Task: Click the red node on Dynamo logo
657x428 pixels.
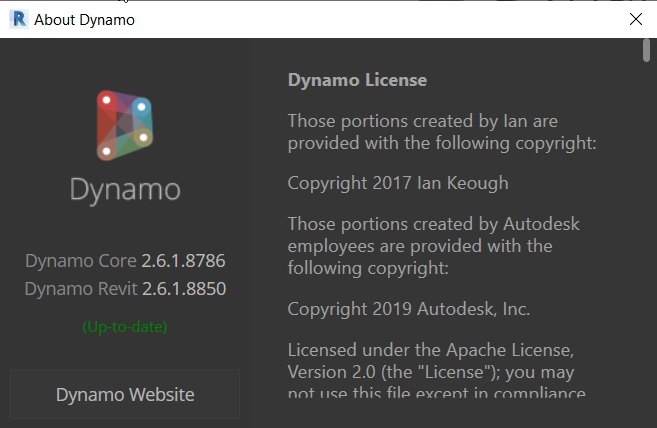Action: (x=106, y=100)
